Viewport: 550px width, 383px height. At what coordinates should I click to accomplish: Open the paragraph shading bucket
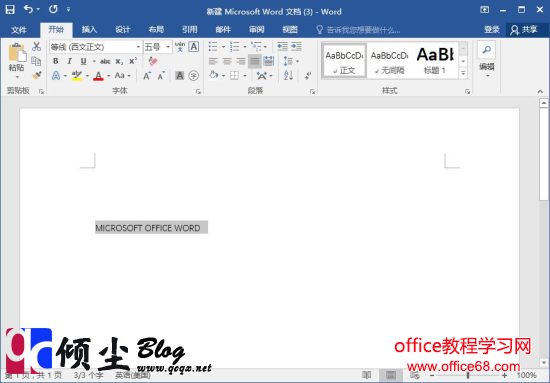coord(213,75)
